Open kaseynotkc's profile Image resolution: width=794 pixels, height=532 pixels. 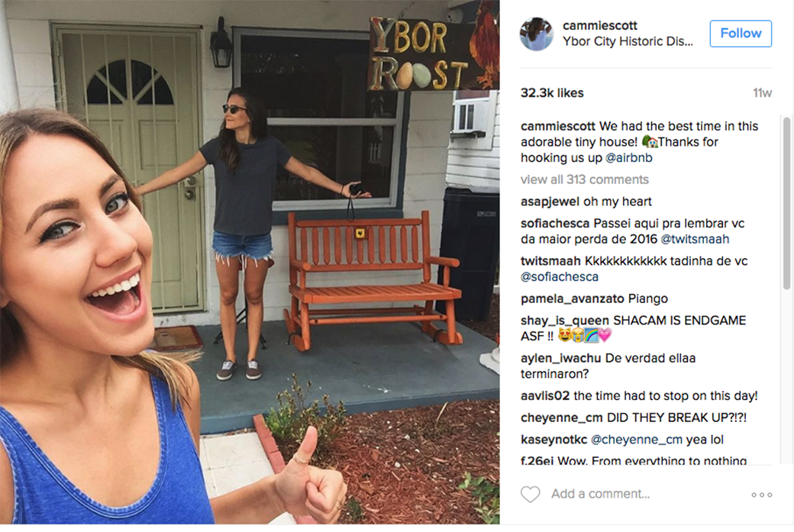point(554,440)
